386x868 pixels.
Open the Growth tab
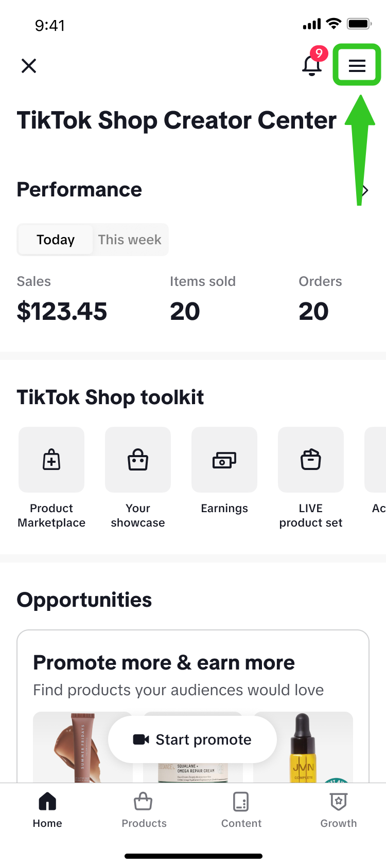pyautogui.click(x=339, y=810)
